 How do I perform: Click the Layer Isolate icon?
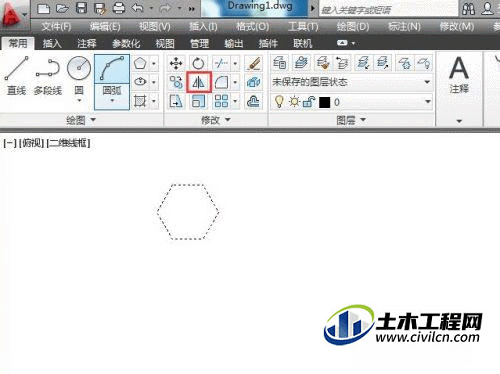[363, 63]
